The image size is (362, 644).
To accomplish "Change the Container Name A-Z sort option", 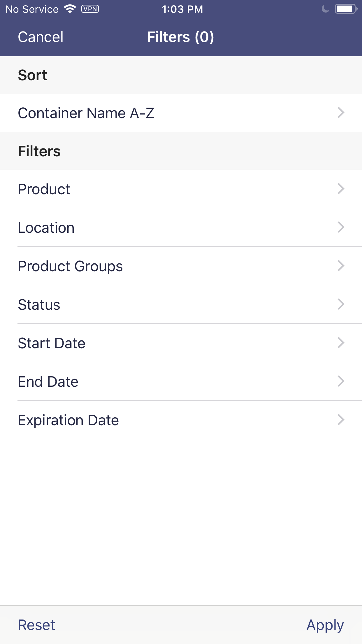I will (x=181, y=113).
